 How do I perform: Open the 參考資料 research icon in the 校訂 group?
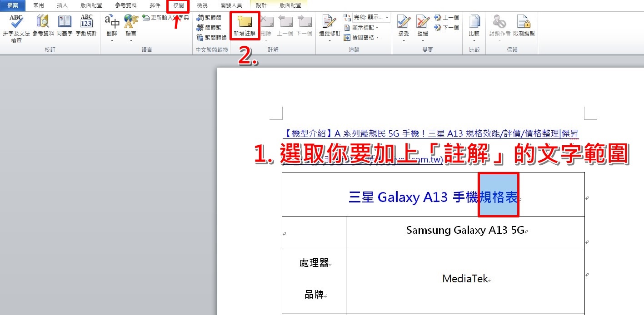43,25
